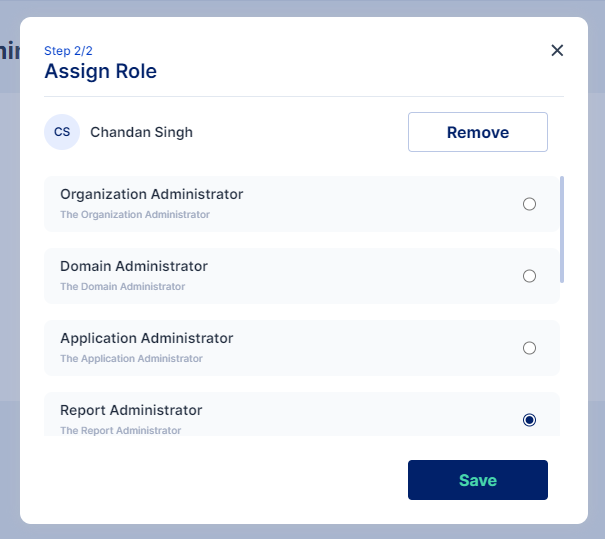
Task: Click the Report Administrator role title
Action: click(131, 410)
